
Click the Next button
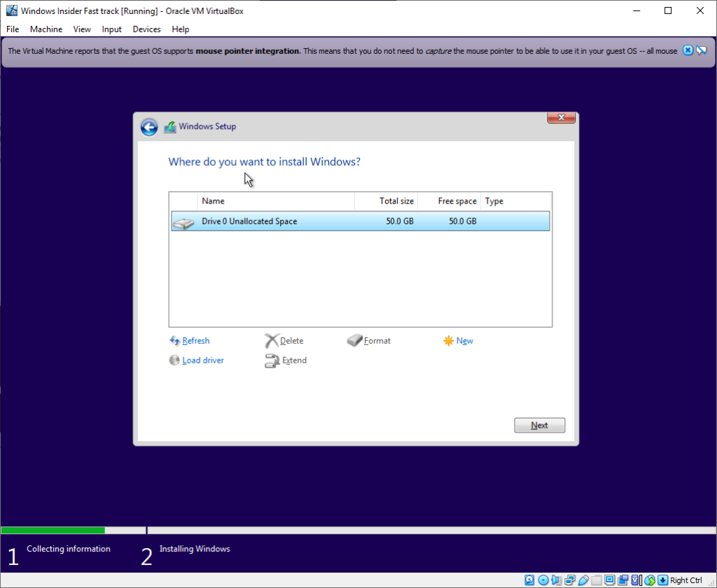point(540,425)
